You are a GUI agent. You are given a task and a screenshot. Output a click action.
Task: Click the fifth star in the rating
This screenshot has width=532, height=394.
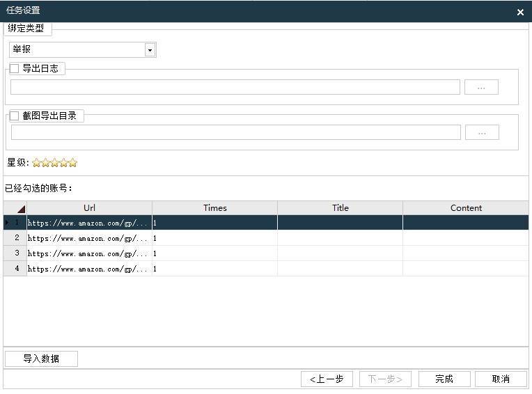tap(72, 163)
